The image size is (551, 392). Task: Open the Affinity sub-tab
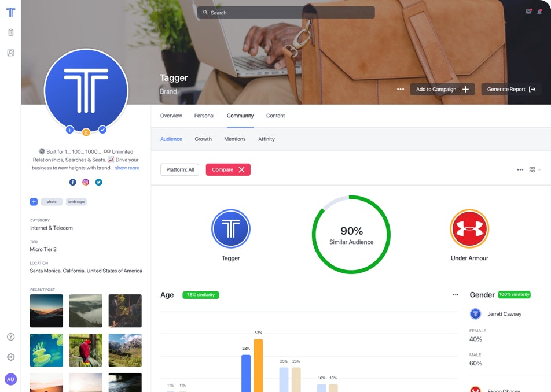(x=266, y=139)
